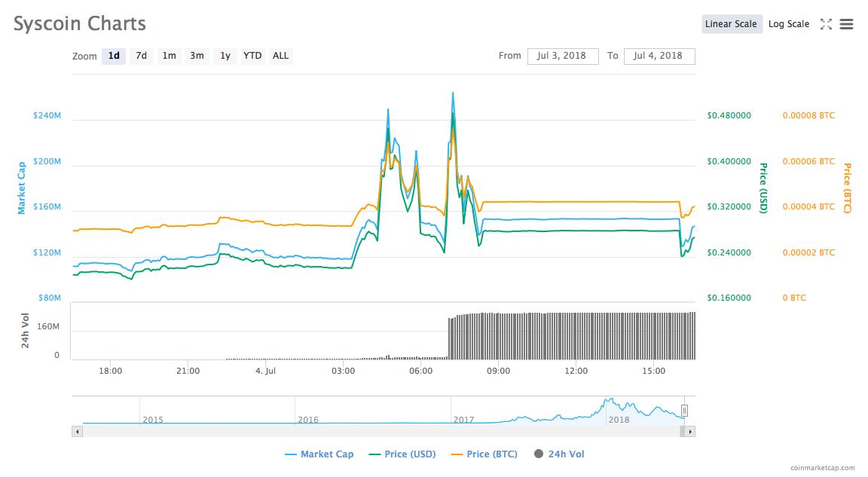Click 2016 in the navigator timeline
Viewport: 868px width, 477px height.
pos(307,420)
